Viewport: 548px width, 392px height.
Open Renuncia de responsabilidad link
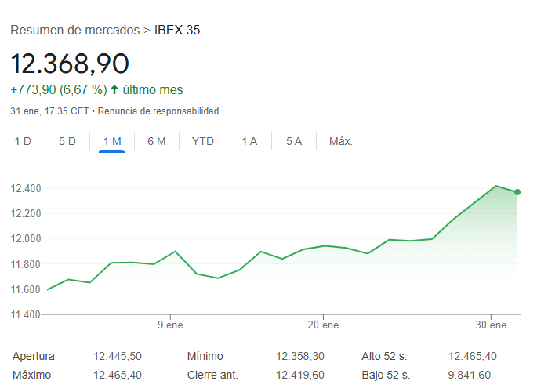(x=158, y=111)
